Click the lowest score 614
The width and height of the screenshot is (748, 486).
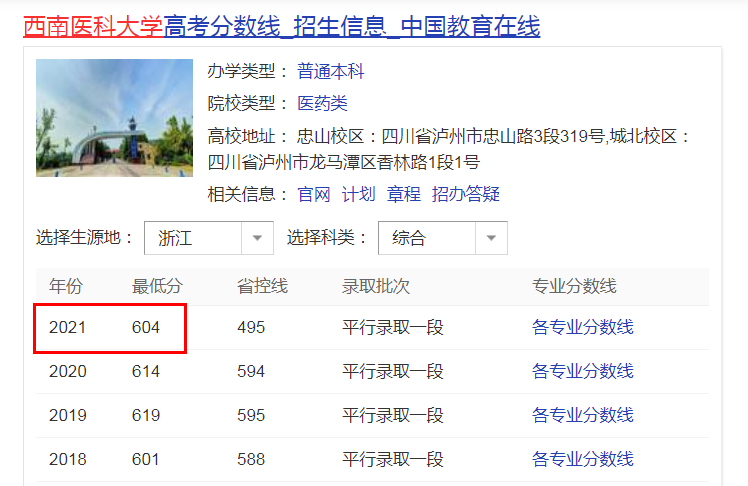145,372
